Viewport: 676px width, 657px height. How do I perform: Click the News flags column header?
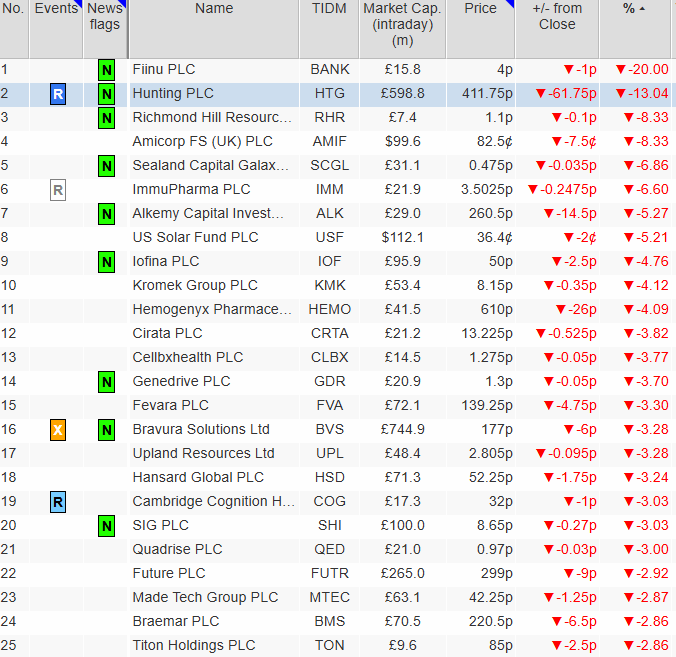coord(105,28)
